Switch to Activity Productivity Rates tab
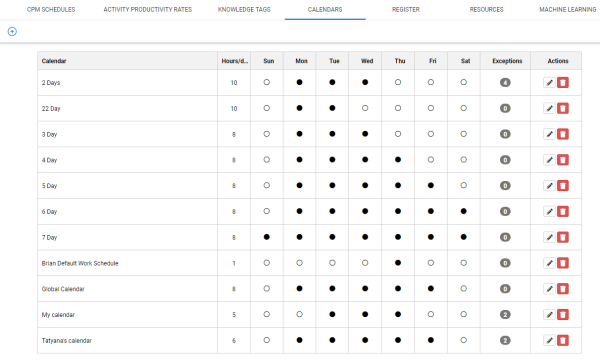 coord(148,10)
